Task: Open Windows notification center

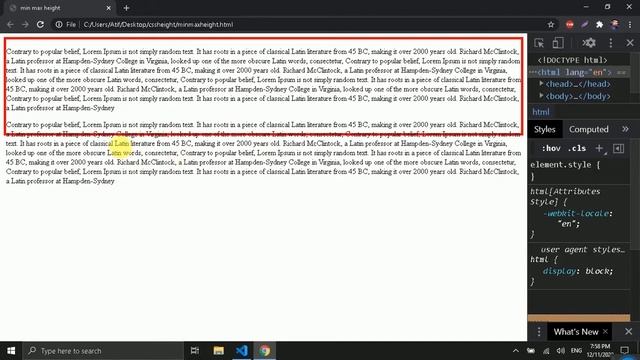Action: point(624,351)
